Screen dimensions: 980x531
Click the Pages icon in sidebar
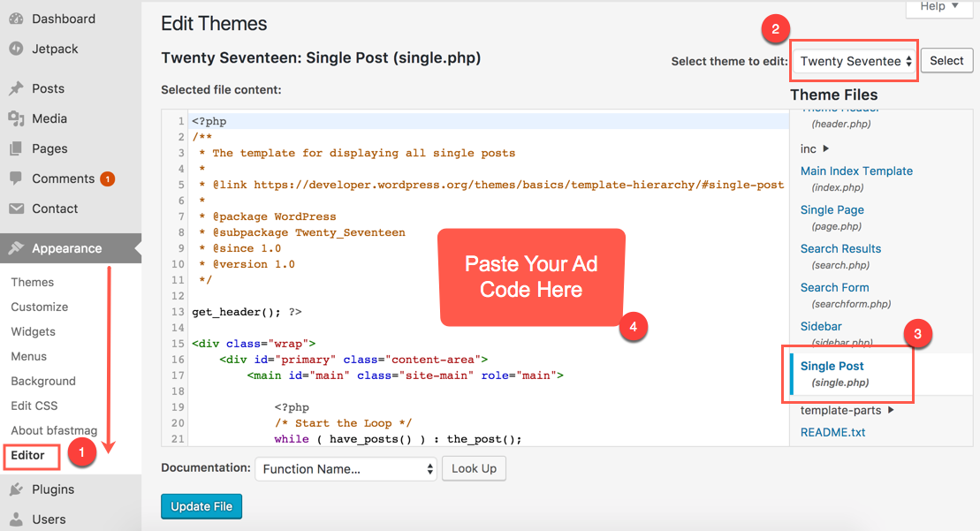tap(16, 148)
